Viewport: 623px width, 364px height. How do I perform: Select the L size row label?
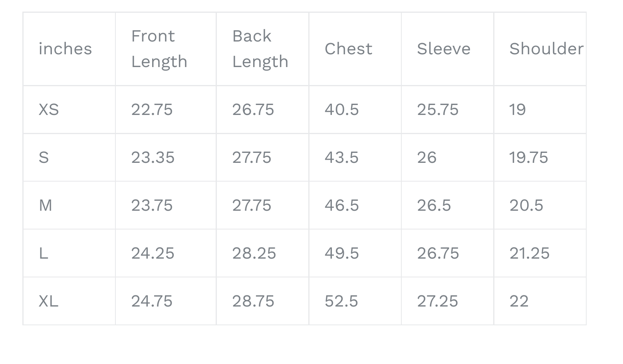[44, 253]
